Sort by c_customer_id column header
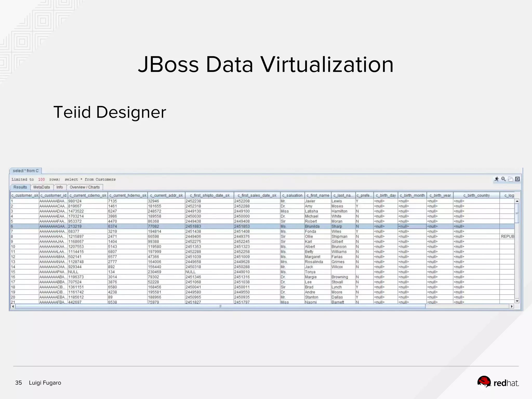This screenshot has height=399, width=532. 54,195
